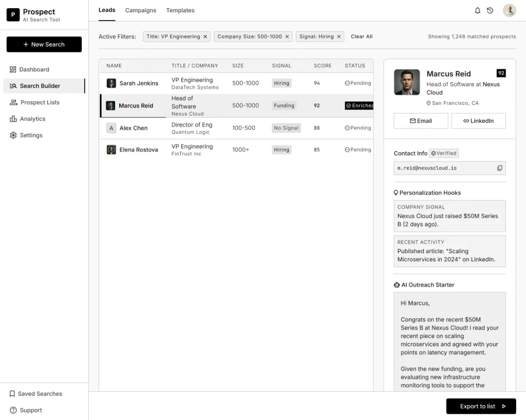
Task: Click the RECENT ACTIVITY hook card
Action: click(449, 251)
